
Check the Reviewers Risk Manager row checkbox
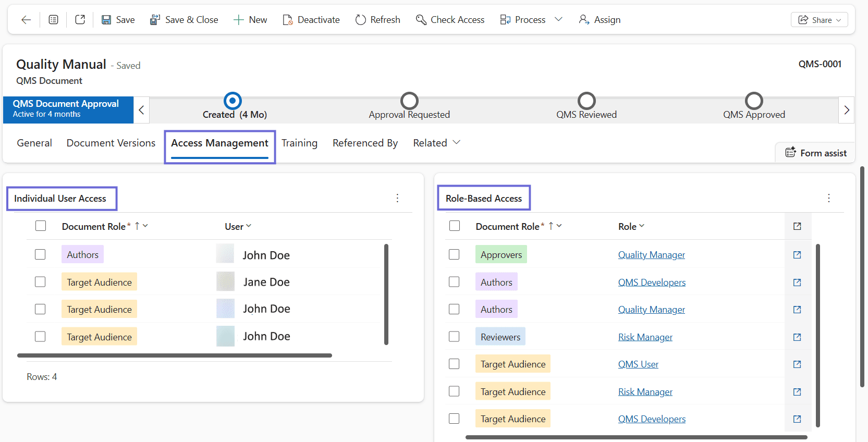click(x=454, y=336)
